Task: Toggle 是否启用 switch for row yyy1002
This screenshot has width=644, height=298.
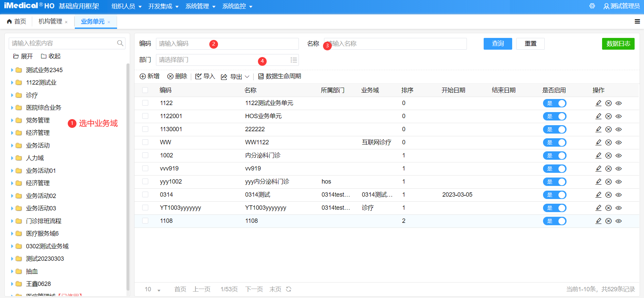Action: tap(554, 182)
